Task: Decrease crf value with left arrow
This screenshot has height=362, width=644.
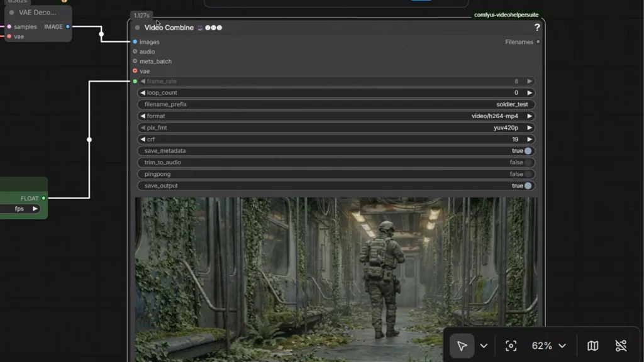Action: (143, 140)
